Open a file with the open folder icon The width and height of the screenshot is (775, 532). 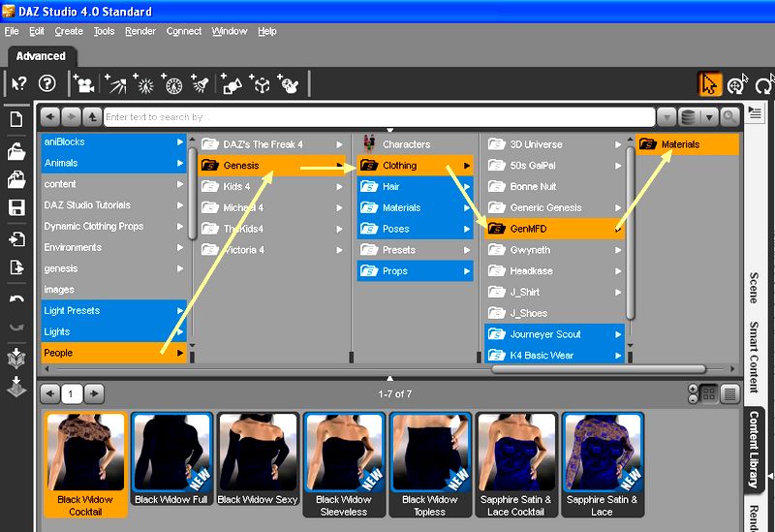[16, 151]
